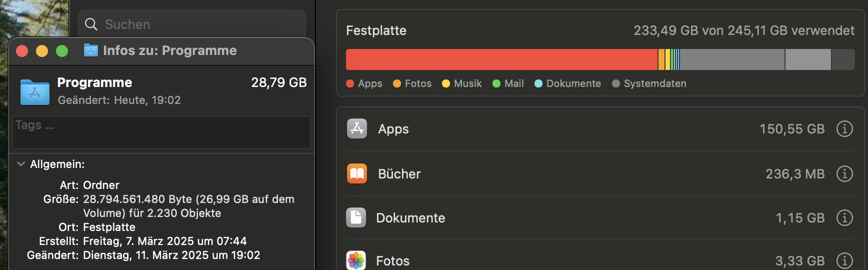Screen dimensions: 868x270
Task: Click the red Apps segment of storage bar
Action: [x=501, y=59]
